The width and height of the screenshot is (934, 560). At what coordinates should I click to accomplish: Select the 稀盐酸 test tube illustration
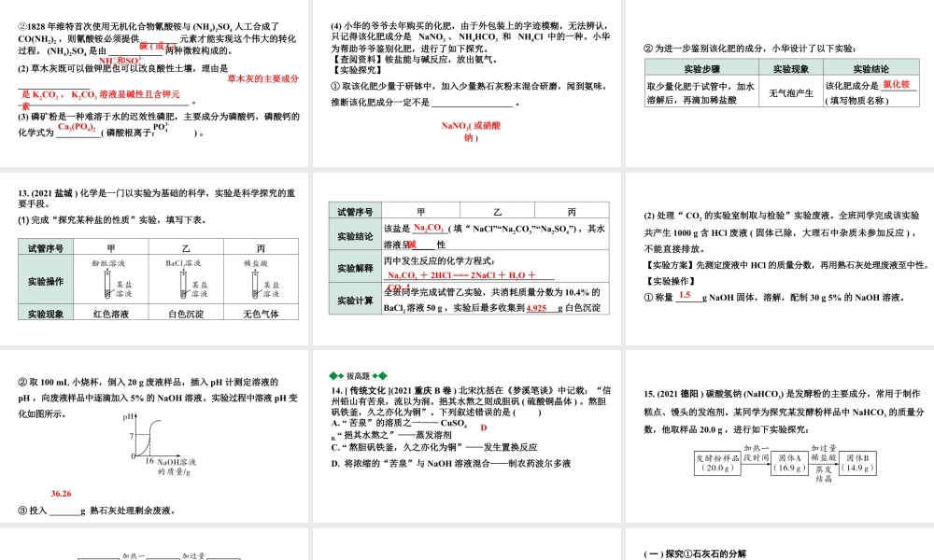257,283
